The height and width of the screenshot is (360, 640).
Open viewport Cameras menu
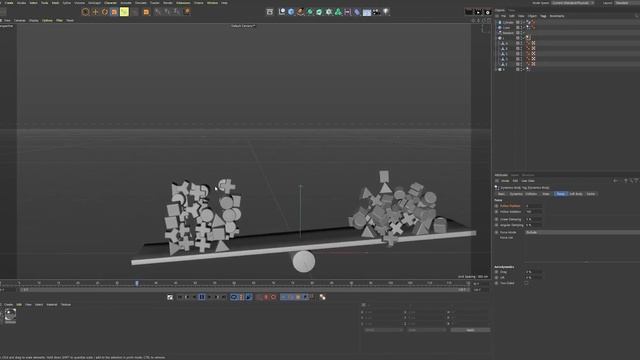pos(20,20)
